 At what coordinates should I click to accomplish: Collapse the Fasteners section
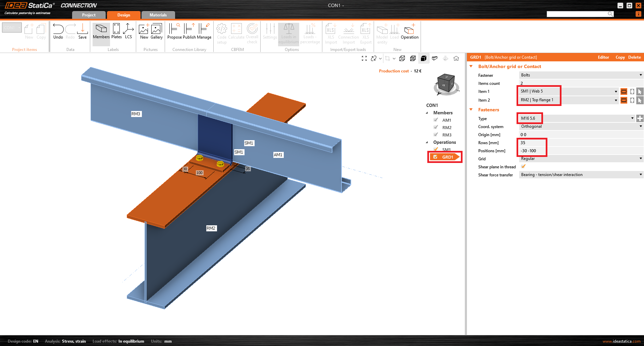click(471, 110)
